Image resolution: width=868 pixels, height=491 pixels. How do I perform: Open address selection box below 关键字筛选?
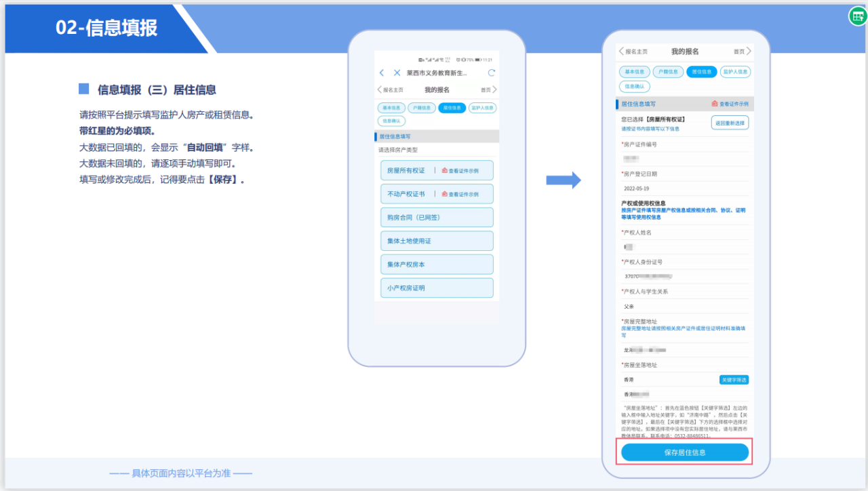point(684,394)
